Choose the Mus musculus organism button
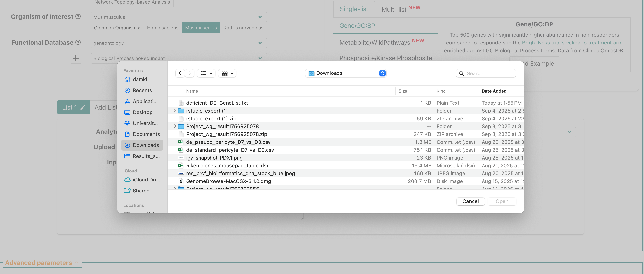The width and height of the screenshot is (644, 274). 201,28
